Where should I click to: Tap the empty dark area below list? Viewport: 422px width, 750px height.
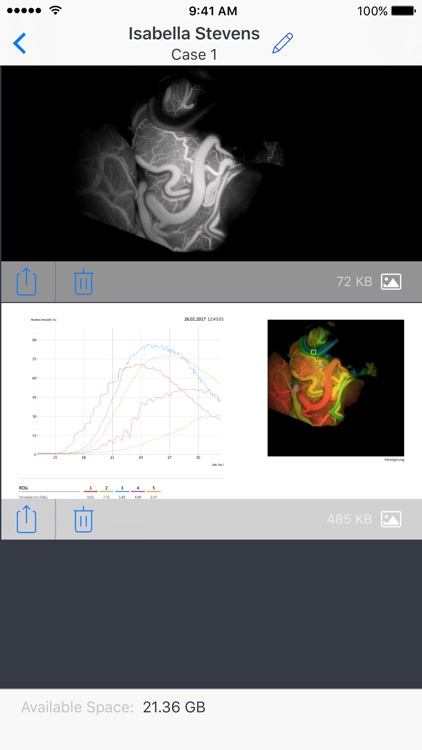click(211, 614)
